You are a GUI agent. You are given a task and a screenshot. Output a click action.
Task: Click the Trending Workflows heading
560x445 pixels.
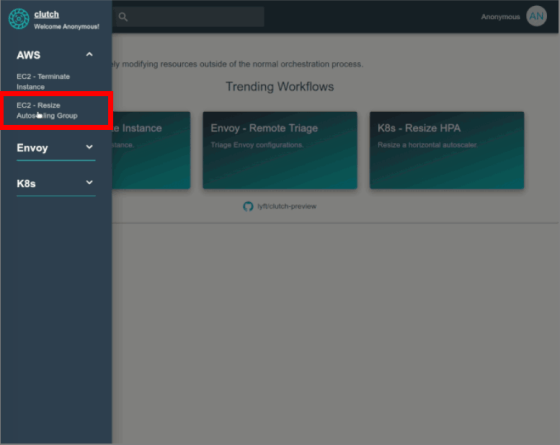pyautogui.click(x=280, y=86)
